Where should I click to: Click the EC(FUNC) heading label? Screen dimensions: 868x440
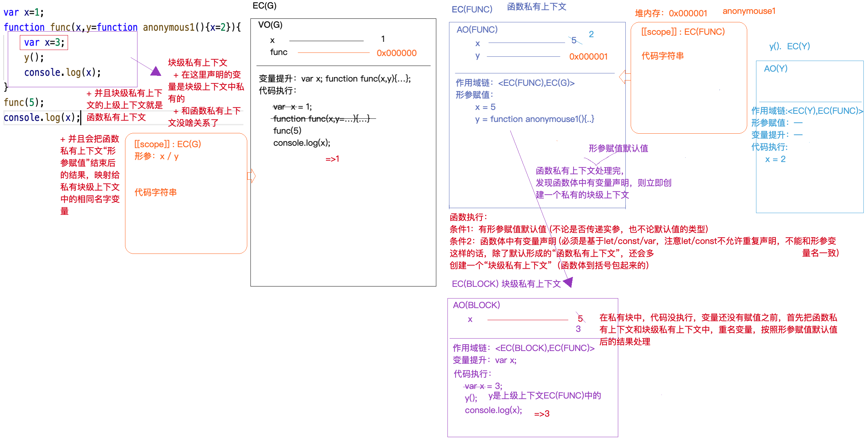(x=472, y=9)
